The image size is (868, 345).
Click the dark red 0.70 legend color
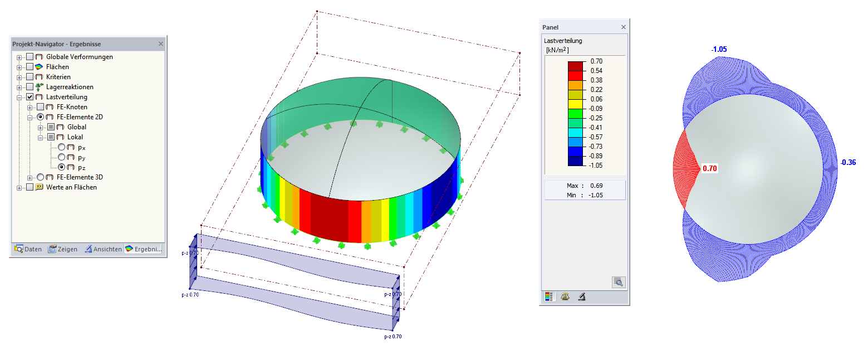pos(575,66)
